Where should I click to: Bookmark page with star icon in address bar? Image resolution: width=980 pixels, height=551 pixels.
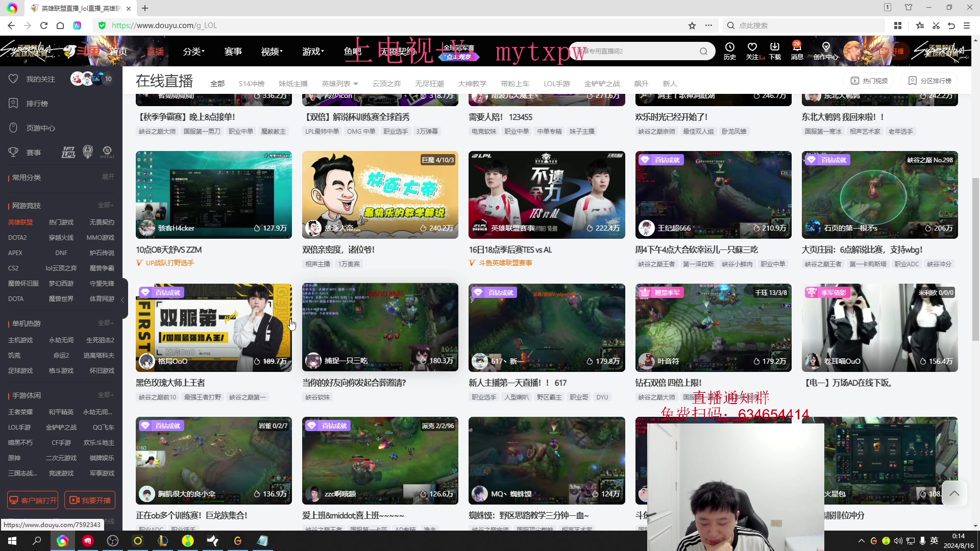pyautogui.click(x=692, y=26)
